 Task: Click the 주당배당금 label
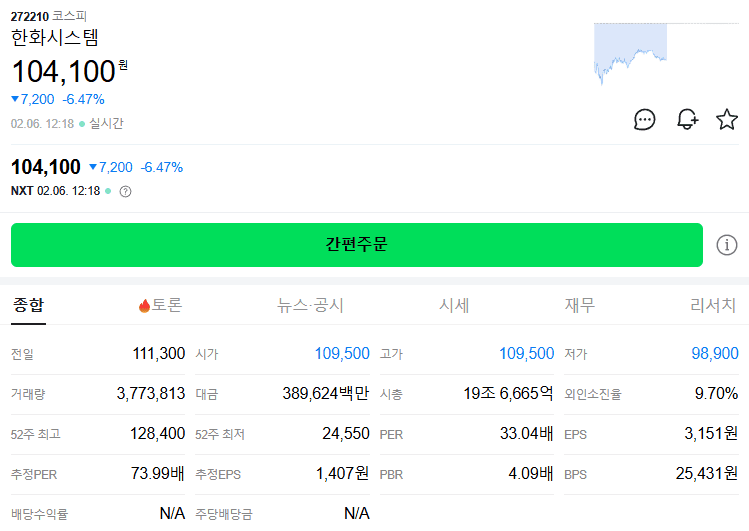pyautogui.click(x=224, y=514)
